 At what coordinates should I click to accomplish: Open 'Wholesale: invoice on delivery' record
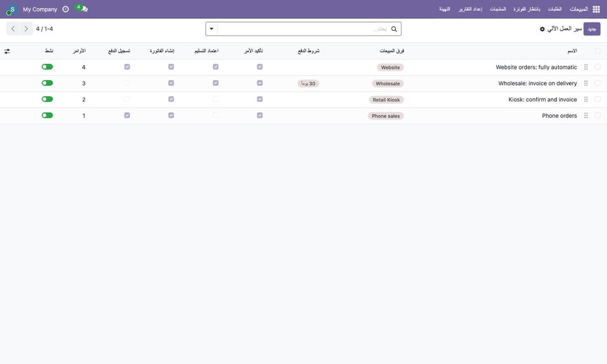point(537,83)
